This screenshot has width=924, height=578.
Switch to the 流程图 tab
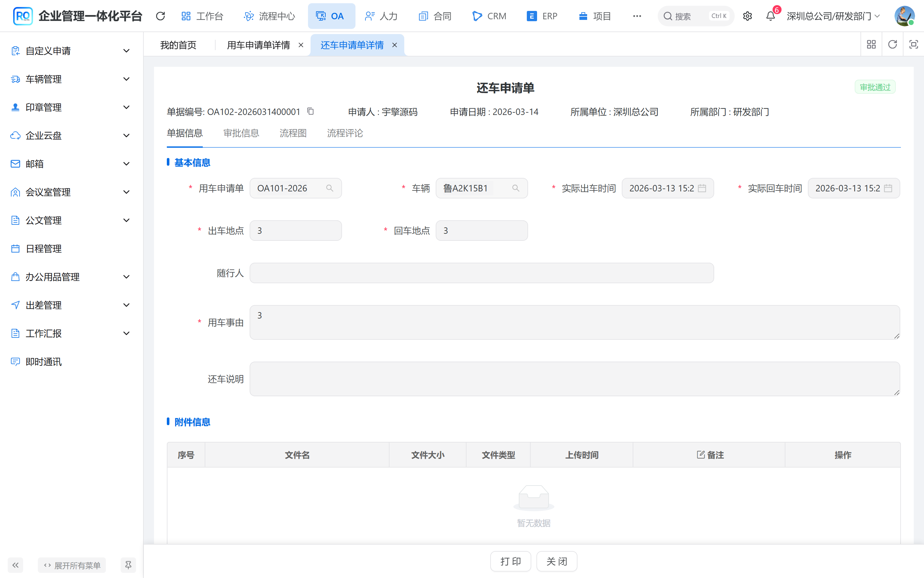click(293, 133)
